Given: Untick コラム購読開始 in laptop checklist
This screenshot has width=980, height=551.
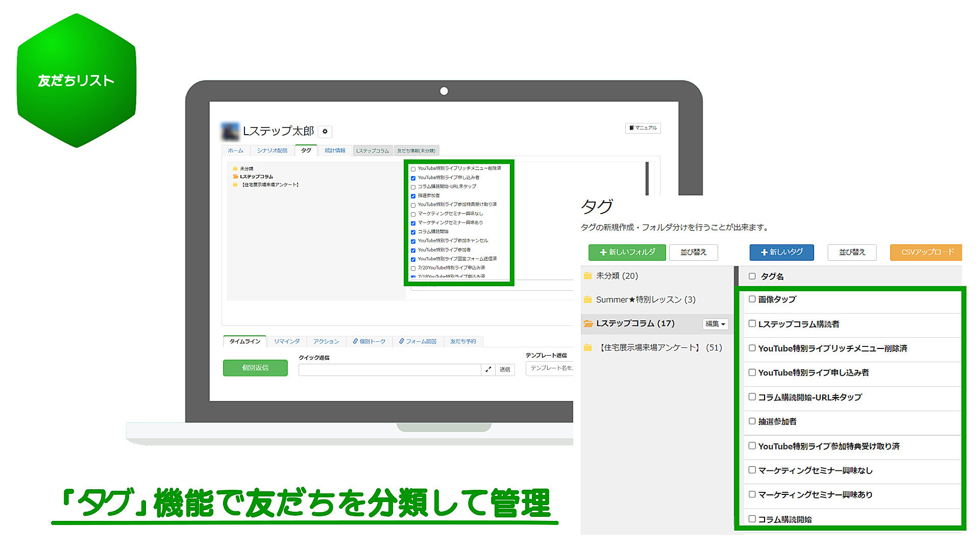Looking at the screenshot, I should point(413,232).
